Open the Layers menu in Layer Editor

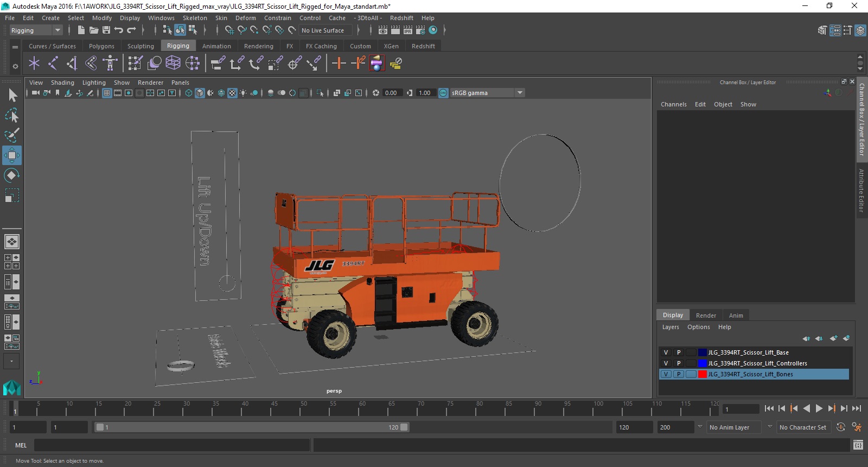coord(671,327)
